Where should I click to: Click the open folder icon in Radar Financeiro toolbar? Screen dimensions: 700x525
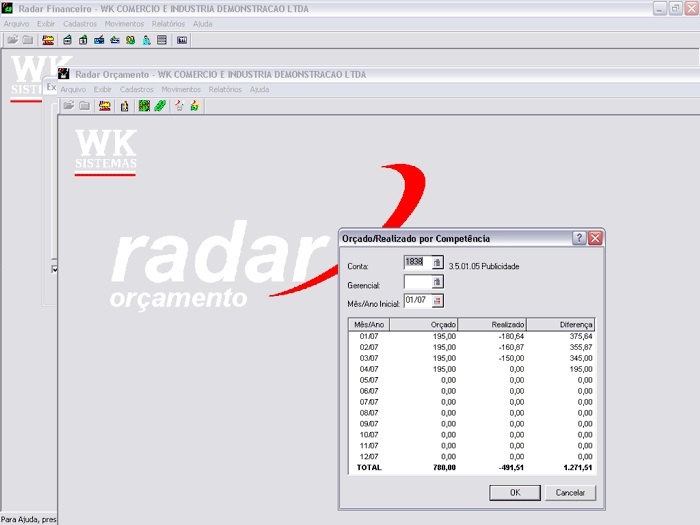coord(12,40)
